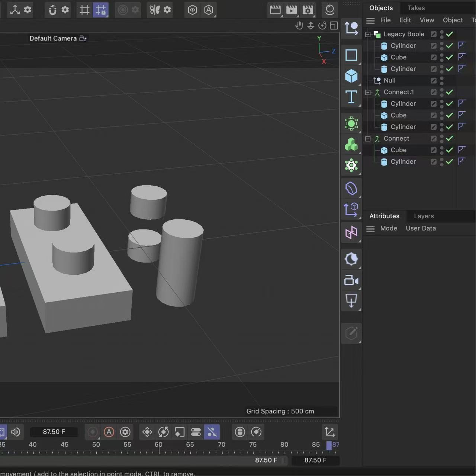Screen dimensions: 476x476
Task: Click the blue Cube primitive icon
Action: point(351,75)
